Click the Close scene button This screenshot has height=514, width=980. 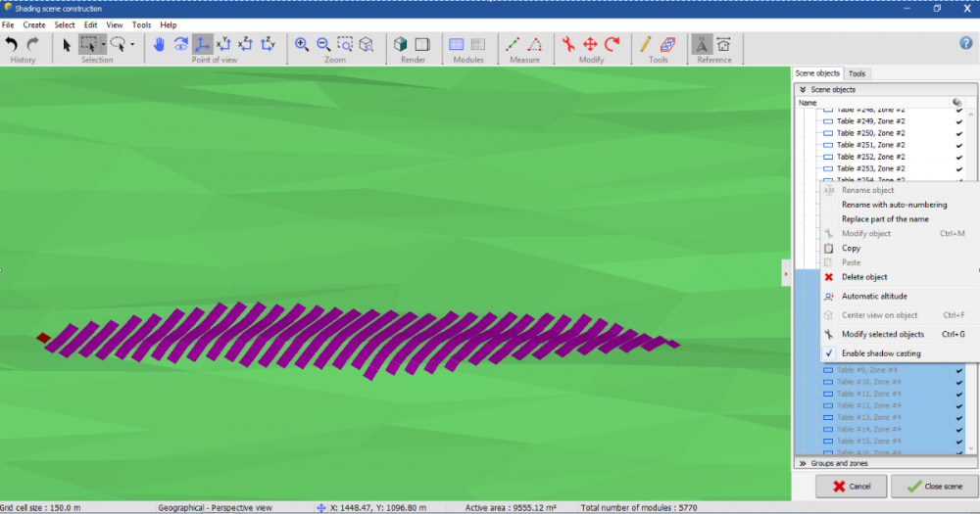(934, 487)
